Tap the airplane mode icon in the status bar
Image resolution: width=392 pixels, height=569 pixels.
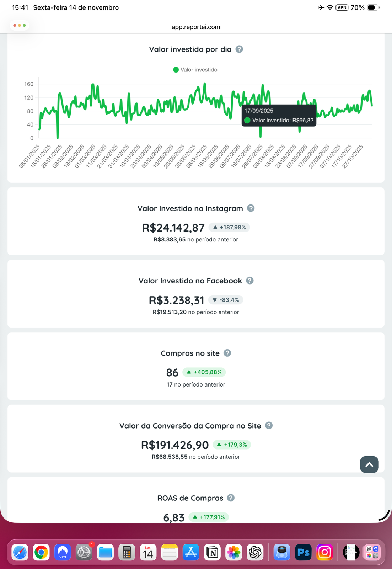click(x=321, y=7)
